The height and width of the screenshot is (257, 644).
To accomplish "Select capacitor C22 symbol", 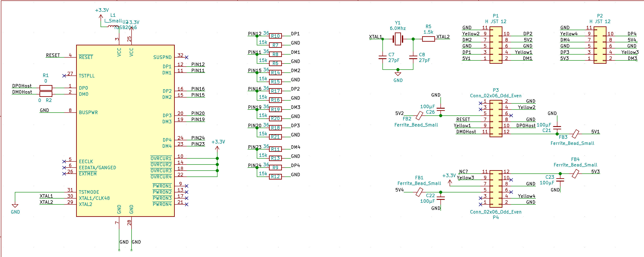I will 440,198.
